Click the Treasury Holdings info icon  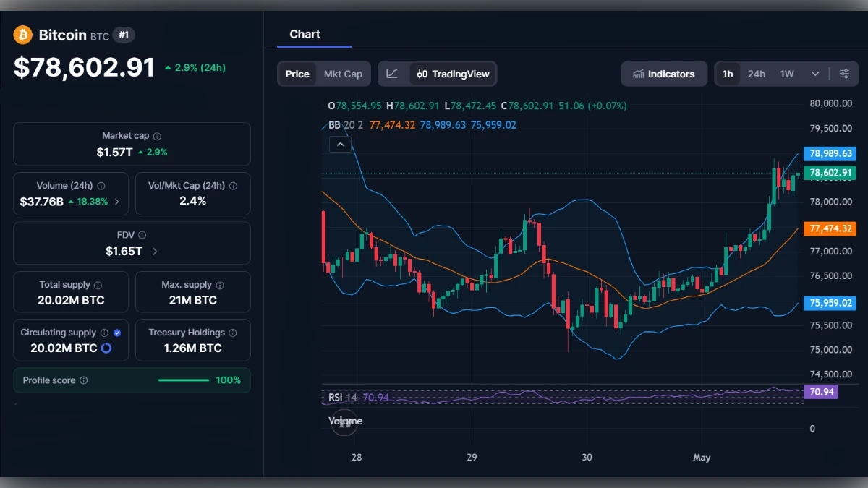click(x=233, y=333)
